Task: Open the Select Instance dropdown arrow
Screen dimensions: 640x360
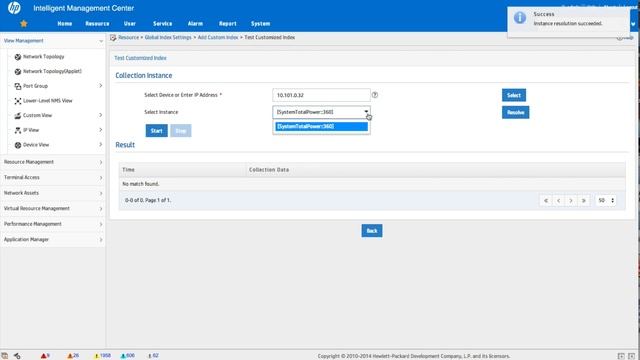Action: (x=366, y=112)
